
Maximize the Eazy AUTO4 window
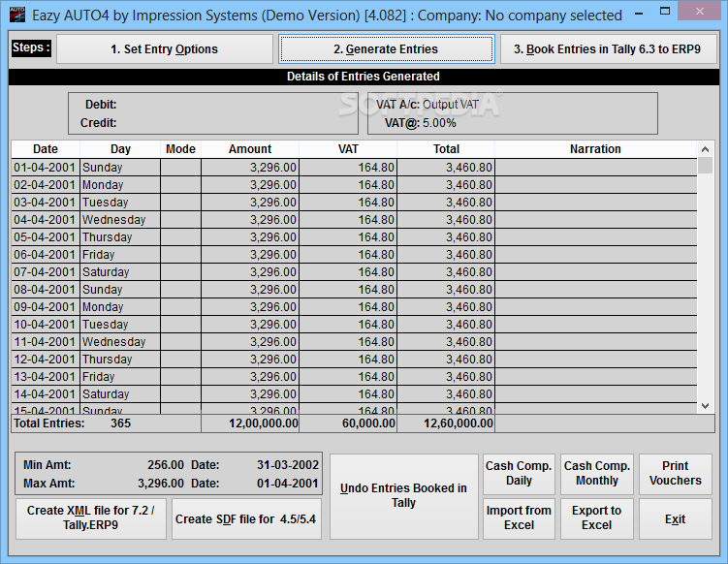[x=665, y=12]
